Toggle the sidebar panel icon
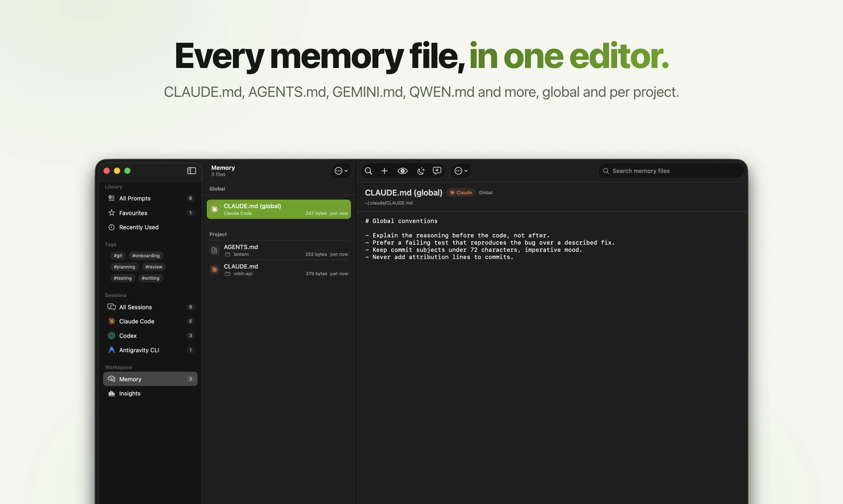 pyautogui.click(x=192, y=171)
